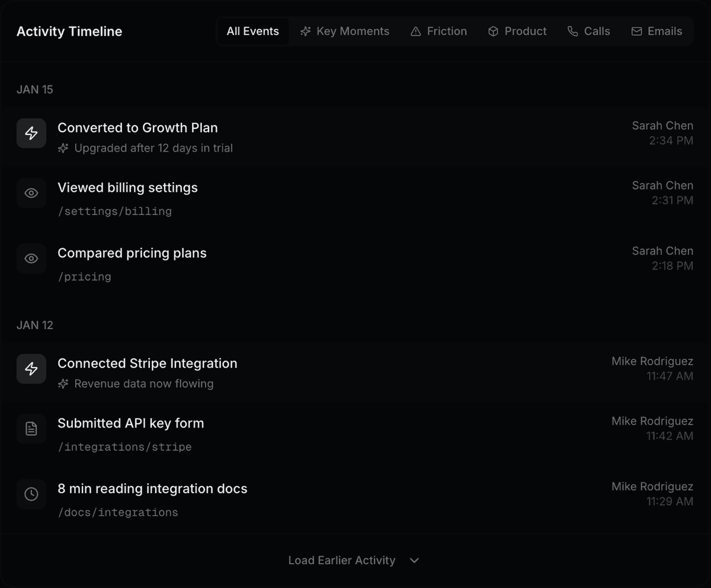The height and width of the screenshot is (588, 711).
Task: Open the /settings/billing page link
Action: (x=114, y=211)
